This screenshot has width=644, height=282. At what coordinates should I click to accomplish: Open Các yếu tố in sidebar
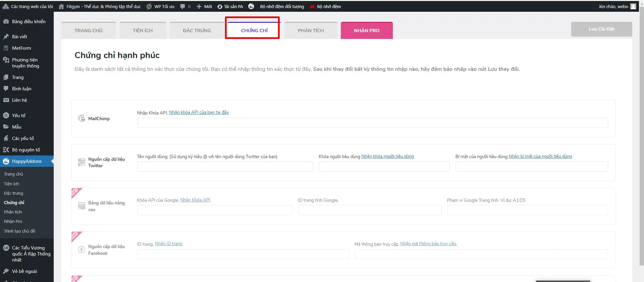tap(27, 138)
